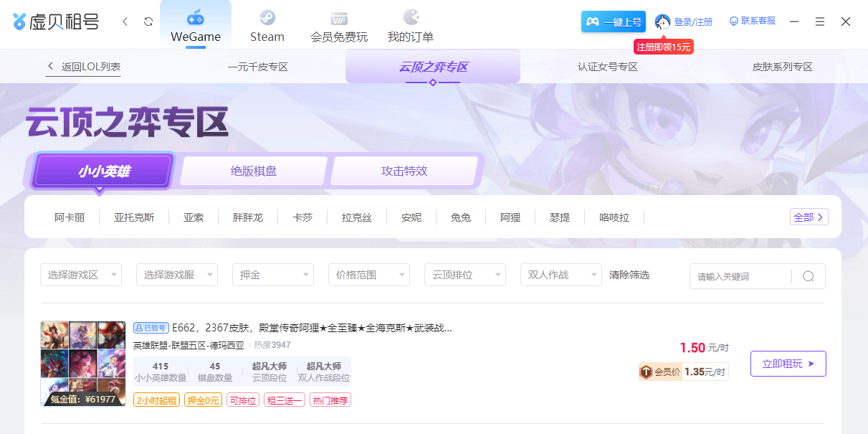Open the 选择游戏区 dropdown
The image size is (868, 434).
(81, 275)
